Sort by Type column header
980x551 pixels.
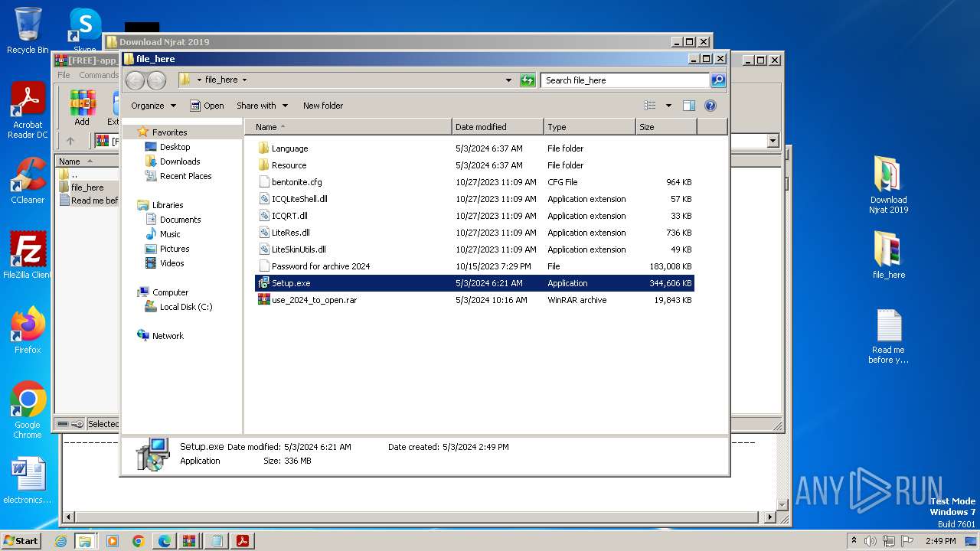point(590,127)
